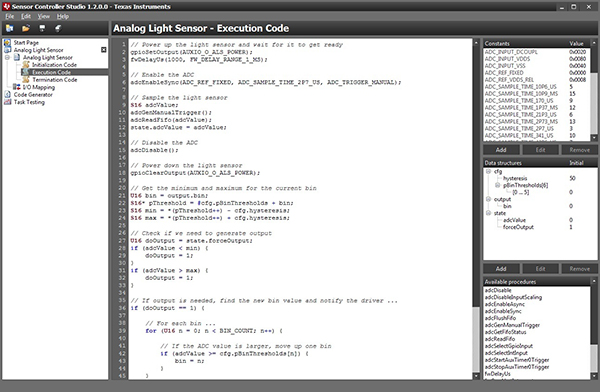The height and width of the screenshot is (392, 600).
Task: Click Add button under Data structures
Action: [501, 269]
